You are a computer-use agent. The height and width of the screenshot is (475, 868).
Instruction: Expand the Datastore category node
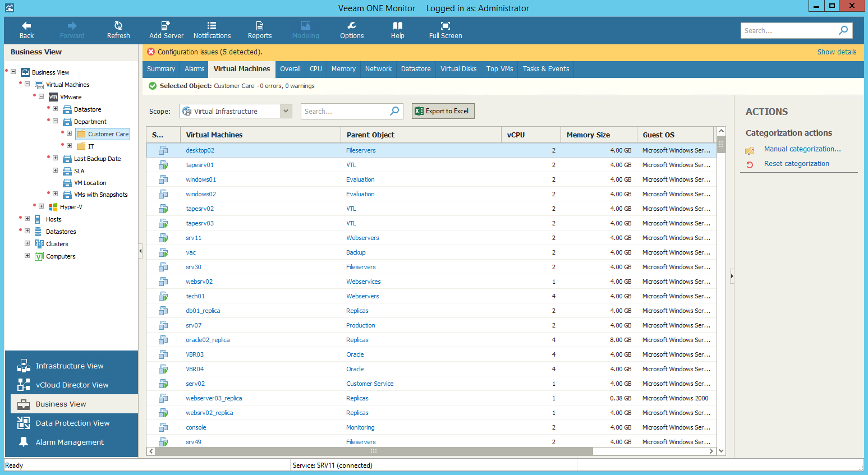[x=55, y=109]
